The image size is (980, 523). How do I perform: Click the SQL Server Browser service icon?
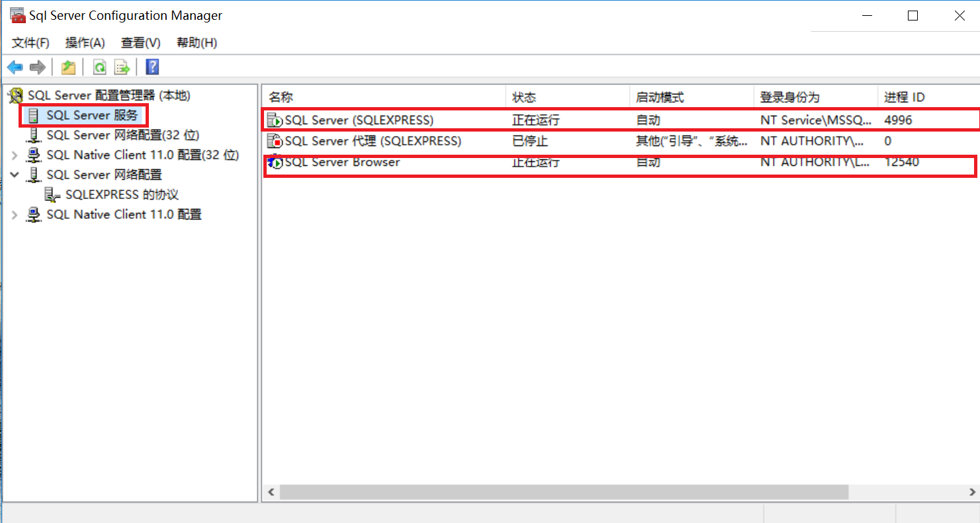point(275,163)
